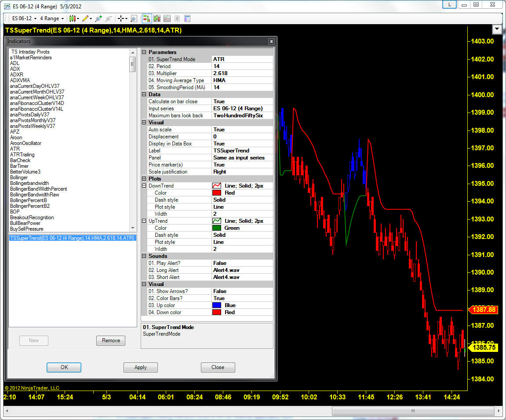Image resolution: width=506 pixels, height=420 pixels.
Task: Click Scale justification value Right
Action: pyautogui.click(x=242, y=172)
